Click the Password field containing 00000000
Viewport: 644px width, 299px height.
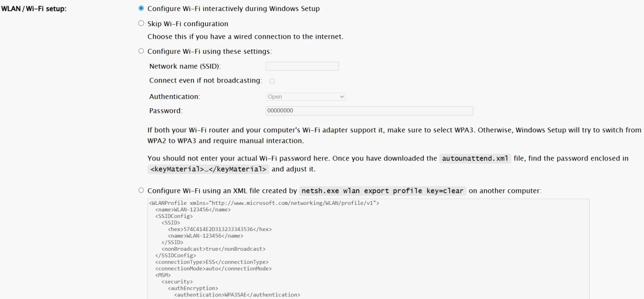pos(369,111)
